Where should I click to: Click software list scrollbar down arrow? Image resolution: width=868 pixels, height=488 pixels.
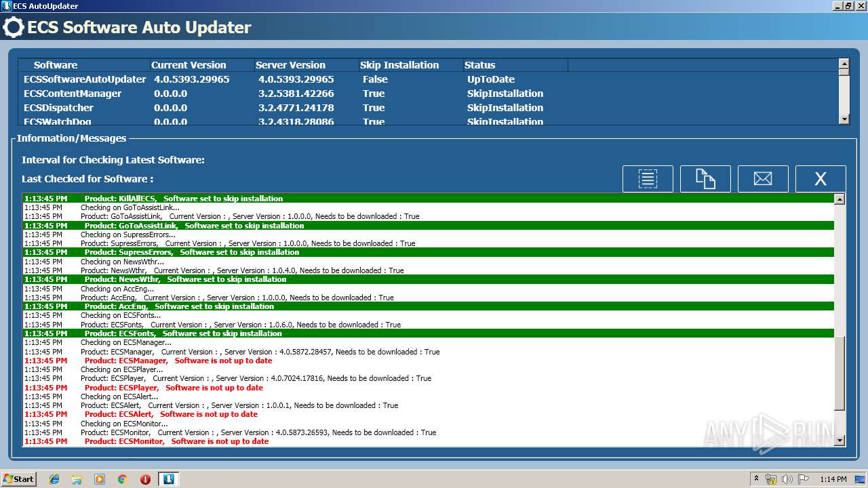tap(844, 119)
